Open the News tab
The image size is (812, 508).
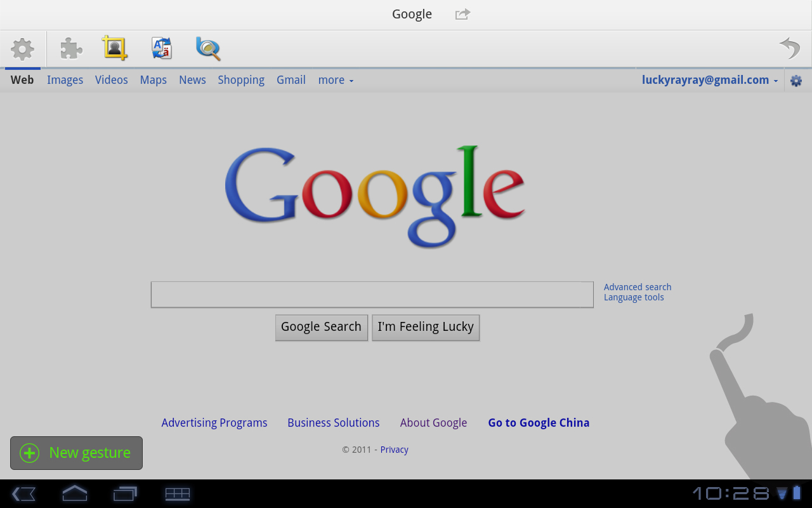tap(192, 80)
